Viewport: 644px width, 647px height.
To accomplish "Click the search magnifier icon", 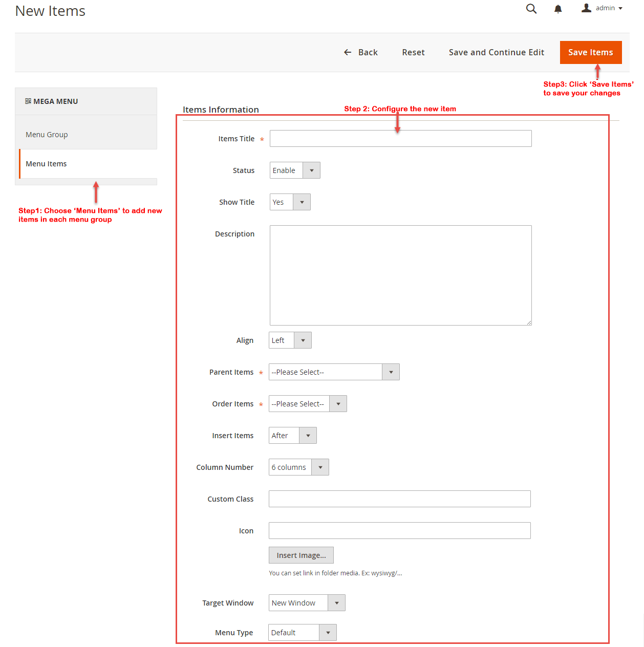I will [x=531, y=9].
